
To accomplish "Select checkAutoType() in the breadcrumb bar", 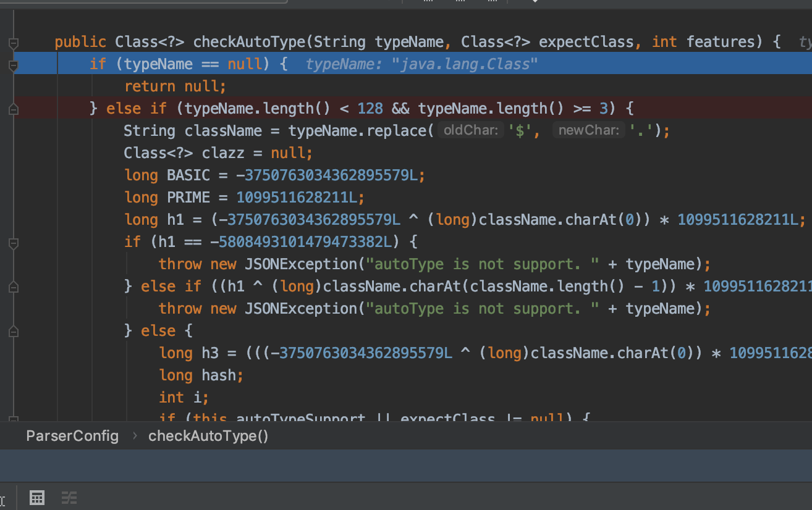I will [208, 436].
